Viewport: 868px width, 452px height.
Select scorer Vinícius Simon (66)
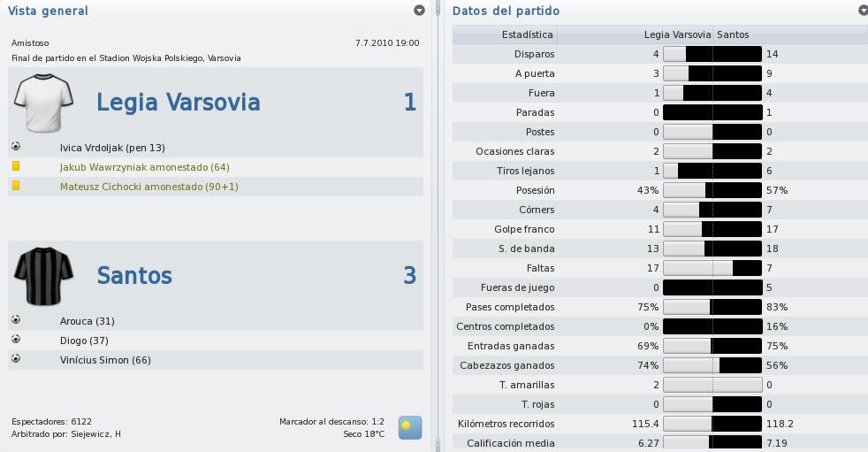point(105,360)
